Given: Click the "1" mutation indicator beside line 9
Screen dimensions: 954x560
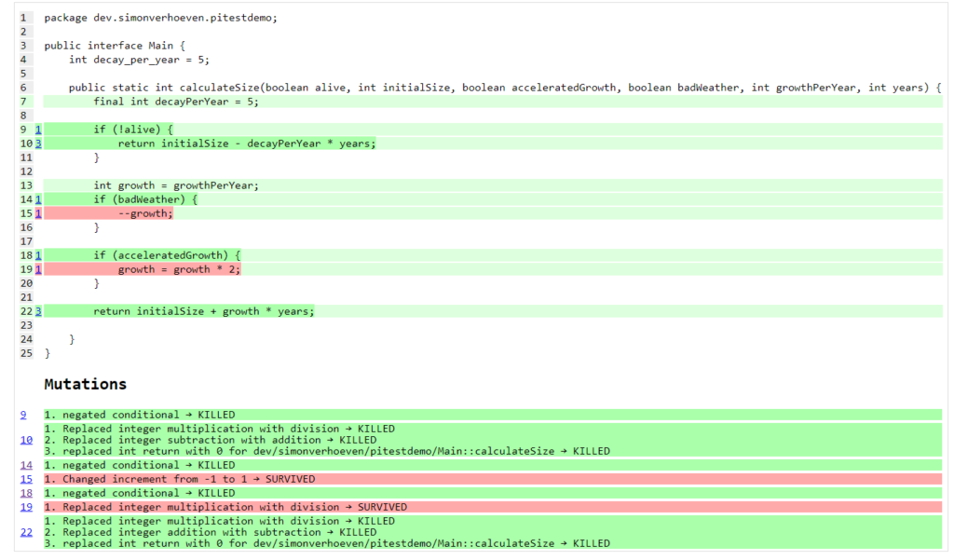Looking at the screenshot, I should tap(37, 129).
